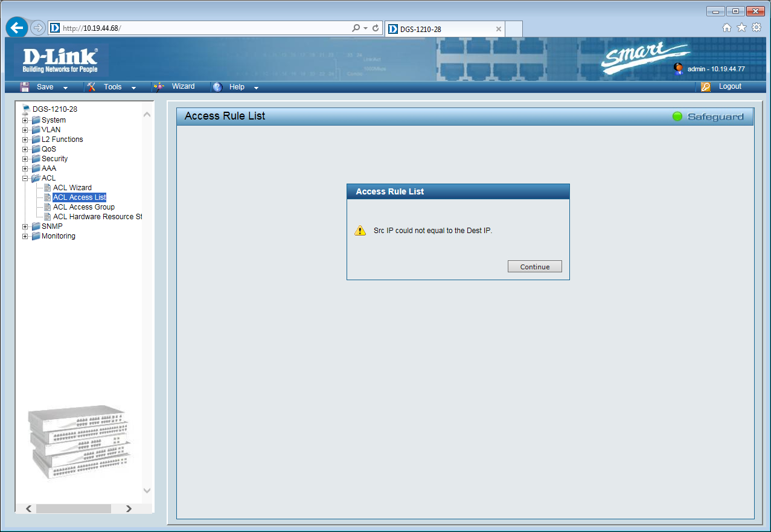Click the browser settings gear icon
Viewport: 771px width, 532px height.
pos(756,27)
